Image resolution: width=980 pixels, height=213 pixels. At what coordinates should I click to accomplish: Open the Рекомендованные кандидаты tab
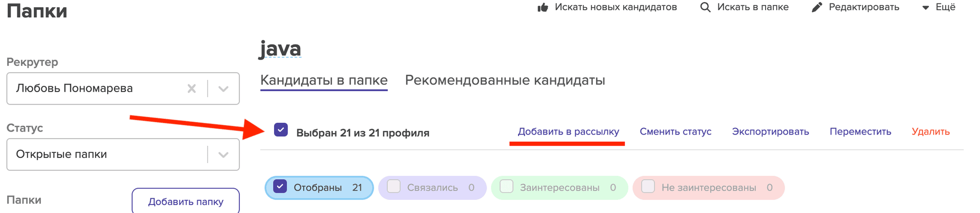pyautogui.click(x=505, y=81)
